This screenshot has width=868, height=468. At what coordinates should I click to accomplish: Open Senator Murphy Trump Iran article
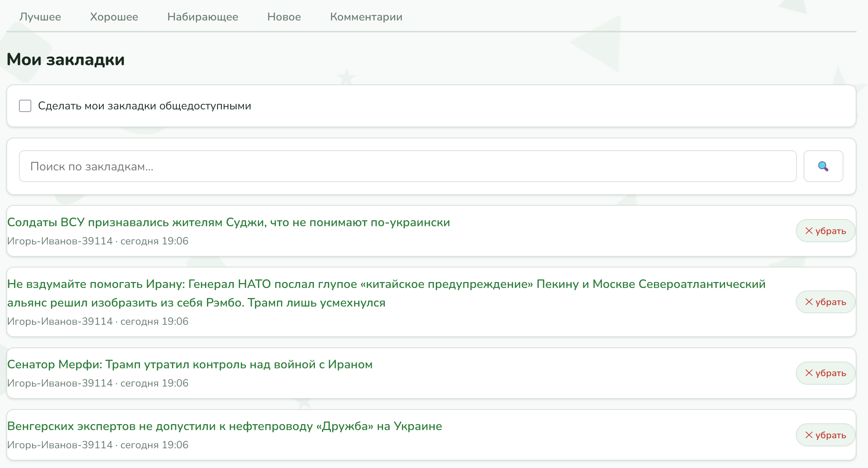[x=190, y=365]
